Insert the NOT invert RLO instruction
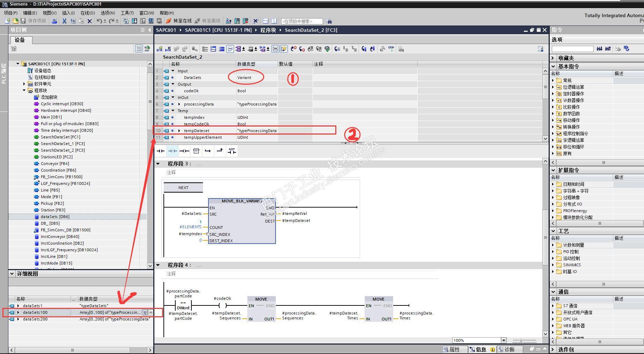The height and width of the screenshot is (354, 644). tap(232, 151)
